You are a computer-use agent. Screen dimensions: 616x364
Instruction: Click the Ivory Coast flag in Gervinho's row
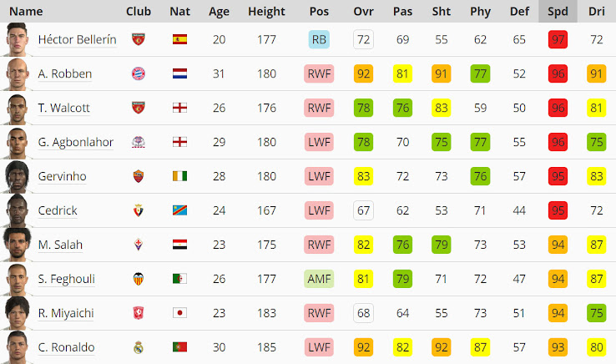(179, 176)
